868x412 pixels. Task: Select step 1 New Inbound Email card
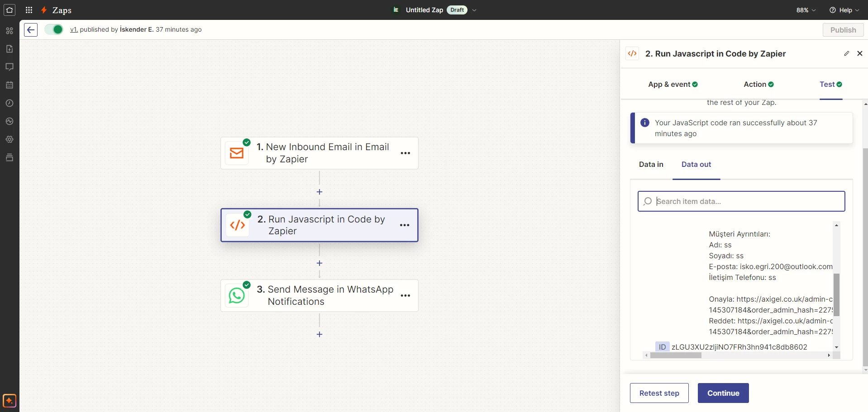(x=320, y=153)
